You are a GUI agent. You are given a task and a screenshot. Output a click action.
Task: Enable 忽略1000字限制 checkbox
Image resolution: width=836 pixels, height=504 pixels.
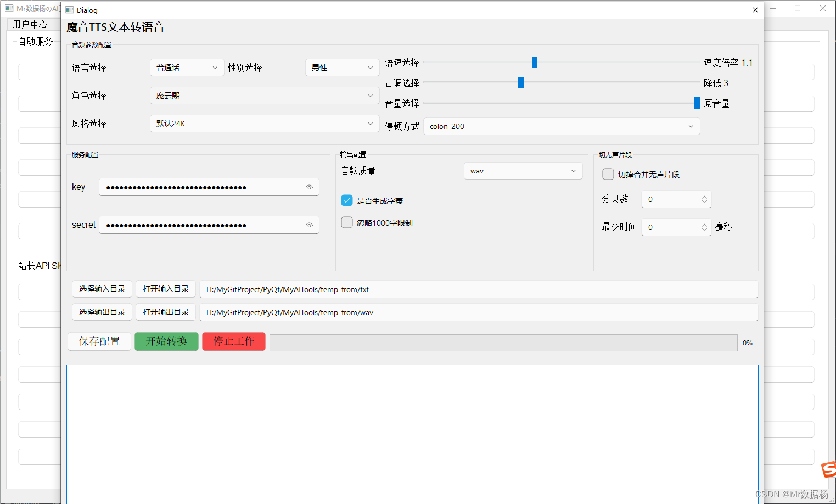tap(347, 222)
